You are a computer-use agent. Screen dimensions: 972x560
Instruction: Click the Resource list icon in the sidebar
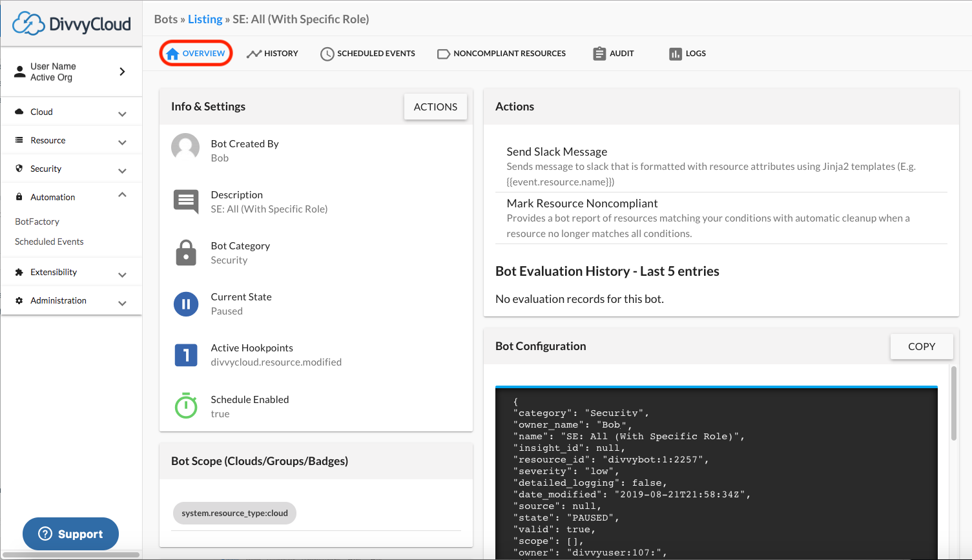[x=19, y=140]
